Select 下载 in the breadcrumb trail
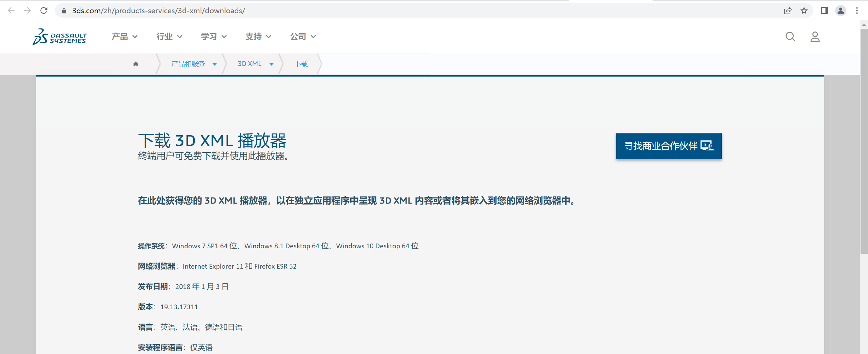The width and height of the screenshot is (868, 354). click(301, 64)
